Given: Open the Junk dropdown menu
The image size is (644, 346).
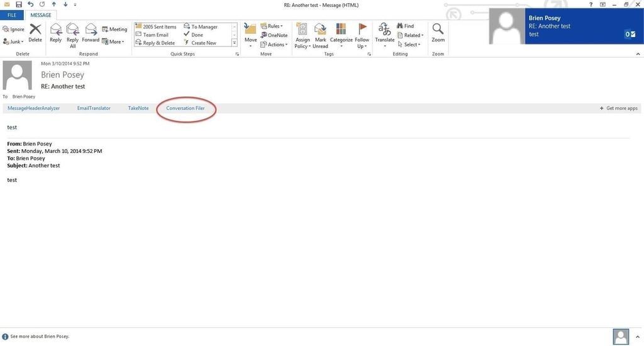Looking at the screenshot, I should 13,42.
